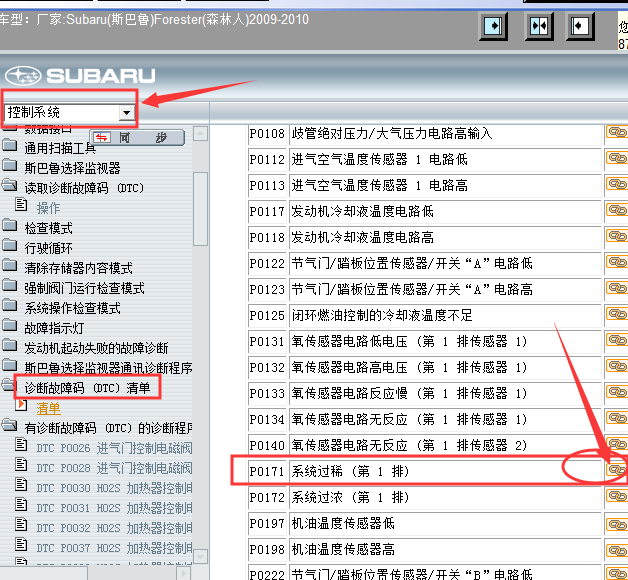Open the 斯巴鲁选择监视器 folder

72,168
